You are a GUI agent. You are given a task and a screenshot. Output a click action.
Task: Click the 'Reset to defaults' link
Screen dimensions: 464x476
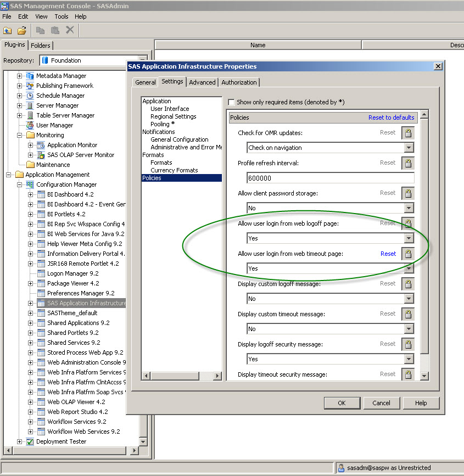(x=391, y=117)
